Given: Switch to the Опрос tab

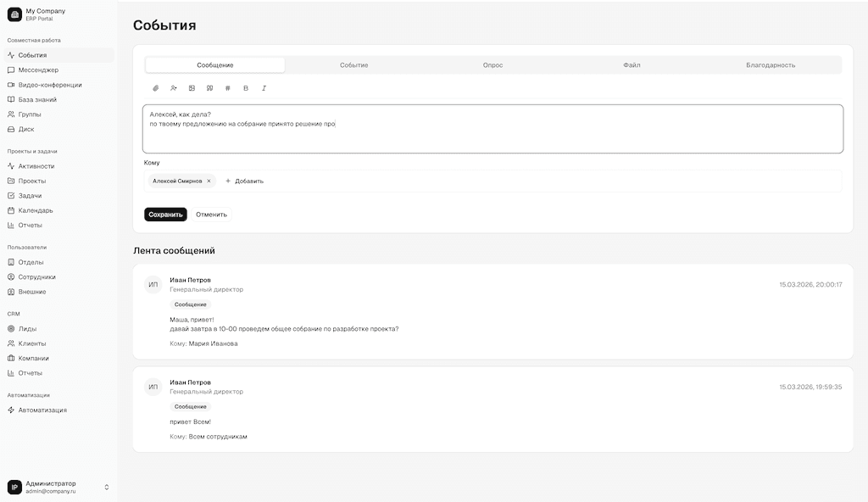Looking at the screenshot, I should (x=492, y=65).
